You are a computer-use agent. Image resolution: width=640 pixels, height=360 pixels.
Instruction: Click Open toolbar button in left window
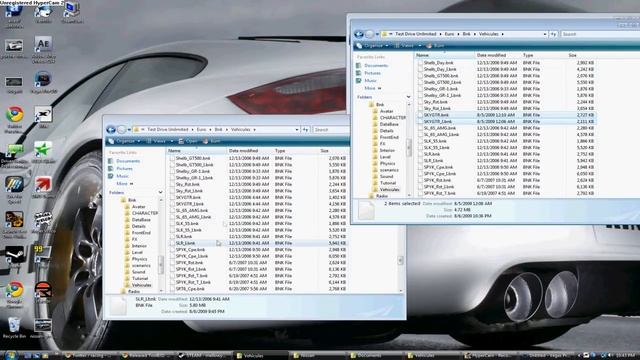pos(188,141)
